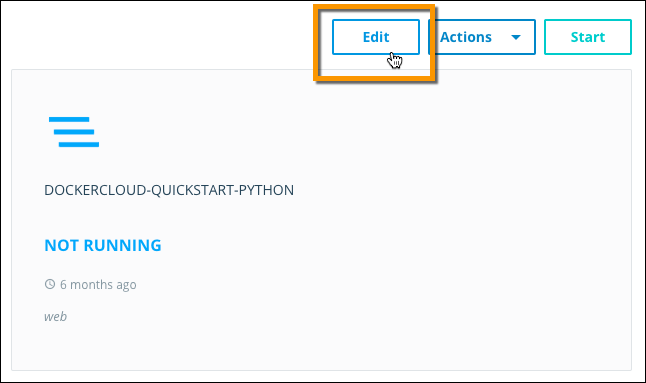
Task: Open the Actions menu by its label
Action: pos(466,37)
